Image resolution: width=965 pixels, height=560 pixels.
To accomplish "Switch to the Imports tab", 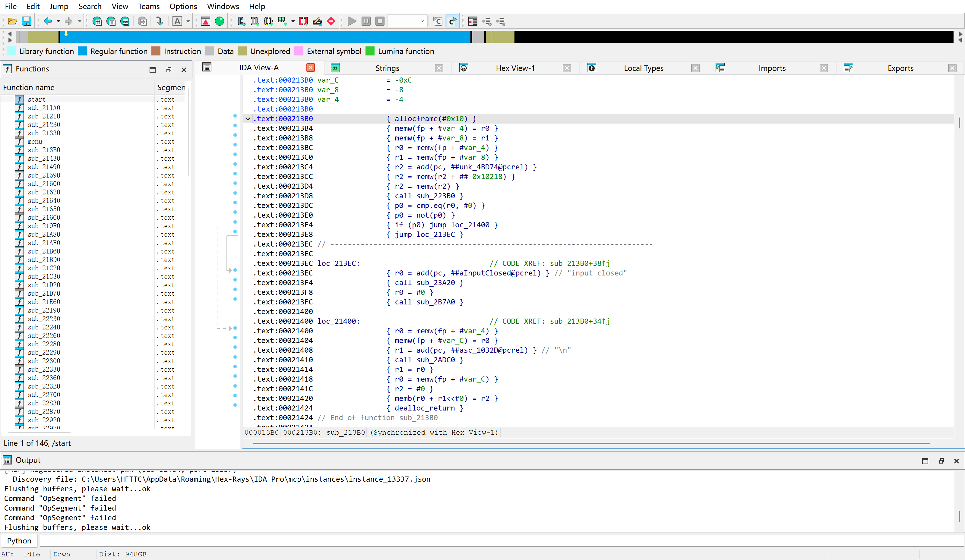I will [x=772, y=68].
